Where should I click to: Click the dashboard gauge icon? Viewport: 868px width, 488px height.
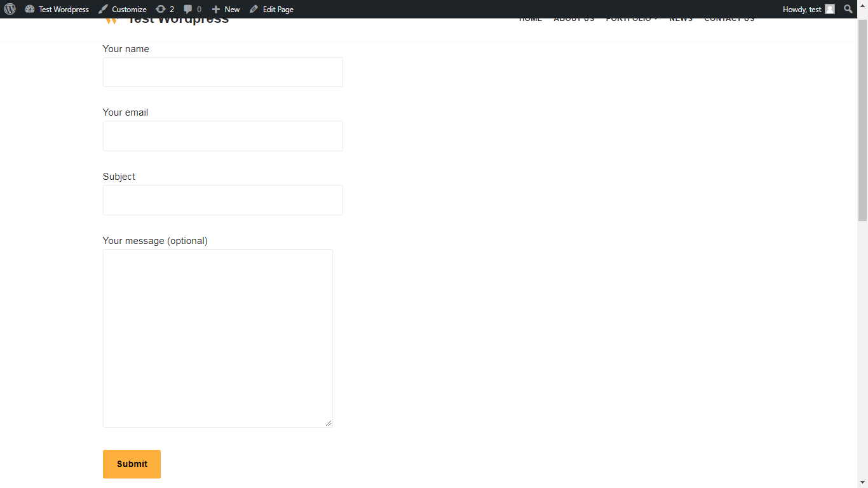[x=30, y=9]
